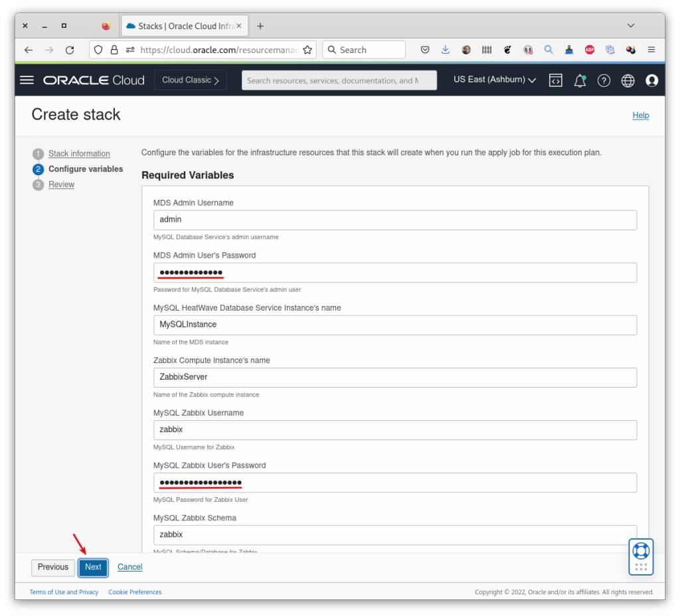Show site security info via padlock icon
Viewport: 680px width, 616px height.
coord(114,50)
